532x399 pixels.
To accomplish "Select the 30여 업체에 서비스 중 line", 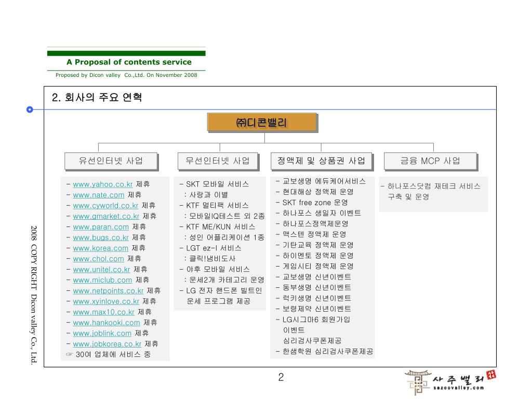I will pos(113,354).
